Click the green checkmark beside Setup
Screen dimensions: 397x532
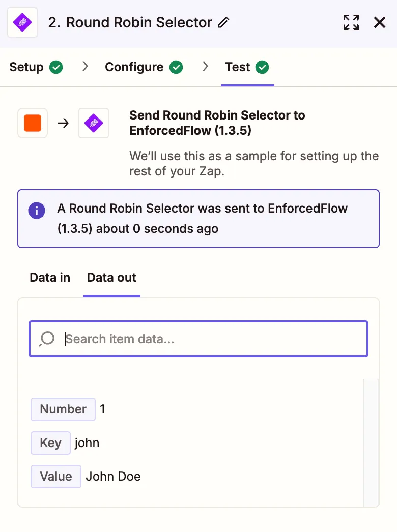pyautogui.click(x=56, y=67)
